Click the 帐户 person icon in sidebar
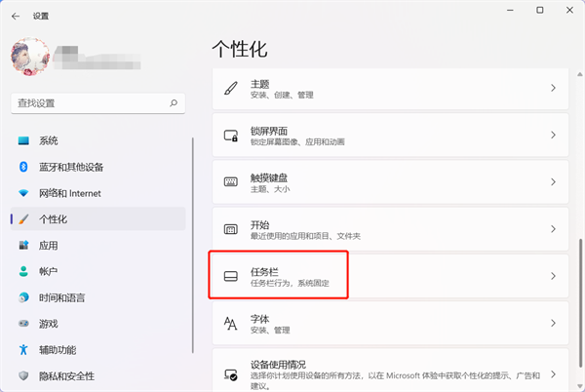Image resolution: width=585 pixels, height=392 pixels. click(x=23, y=271)
